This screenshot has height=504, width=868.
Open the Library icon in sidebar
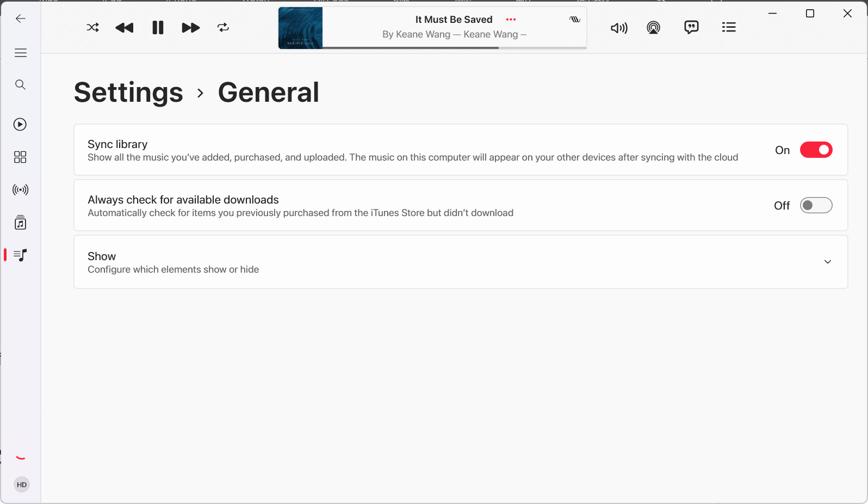[x=21, y=222]
